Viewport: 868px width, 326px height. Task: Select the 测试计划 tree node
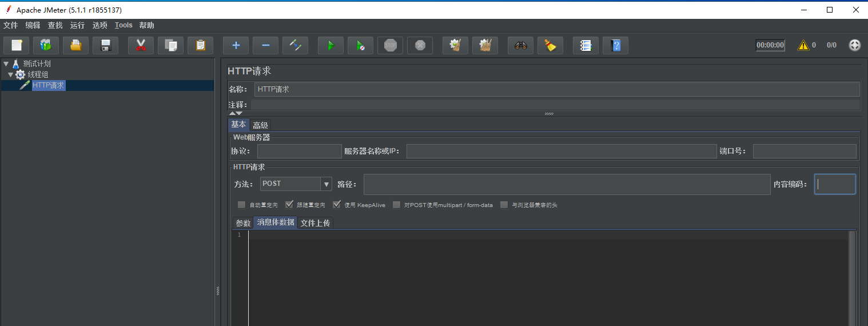tap(37, 63)
